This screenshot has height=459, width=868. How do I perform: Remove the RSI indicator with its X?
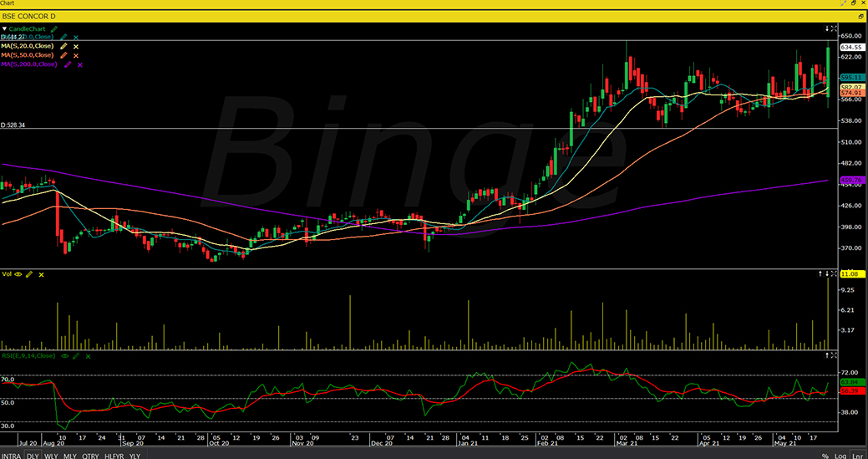88,356
